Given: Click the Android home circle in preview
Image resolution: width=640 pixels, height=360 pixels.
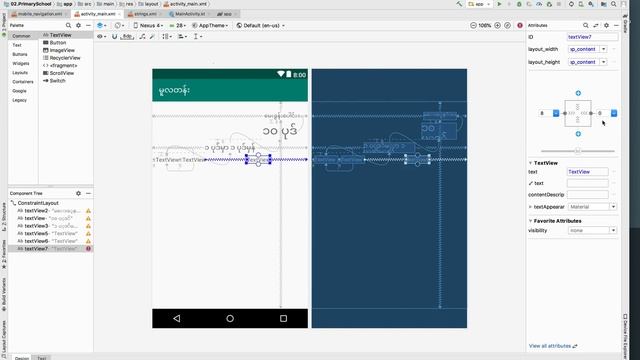Looking at the screenshot, I should pos(230,318).
